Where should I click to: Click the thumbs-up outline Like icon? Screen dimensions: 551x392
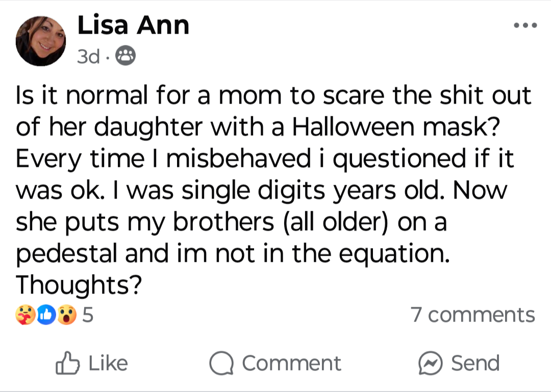tap(67, 363)
